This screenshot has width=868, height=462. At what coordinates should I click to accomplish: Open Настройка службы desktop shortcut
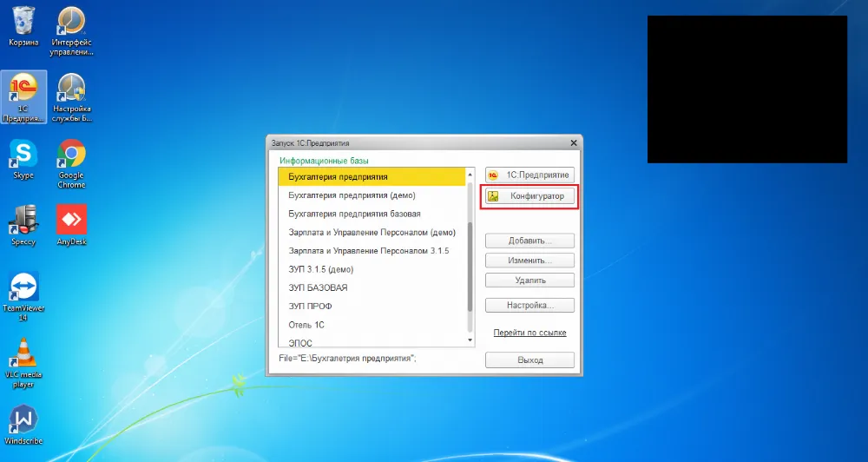click(71, 97)
